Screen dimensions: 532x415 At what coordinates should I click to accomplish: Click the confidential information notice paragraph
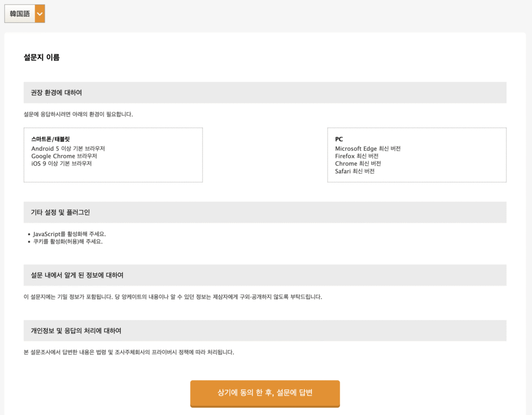point(173,297)
